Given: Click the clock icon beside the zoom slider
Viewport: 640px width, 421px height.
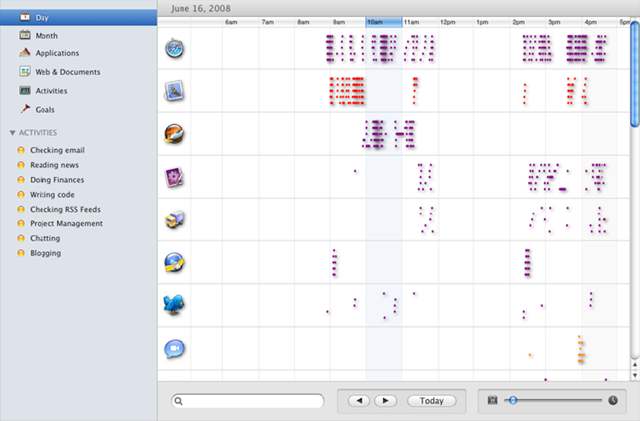Looking at the screenshot, I should pyautogui.click(x=613, y=400).
